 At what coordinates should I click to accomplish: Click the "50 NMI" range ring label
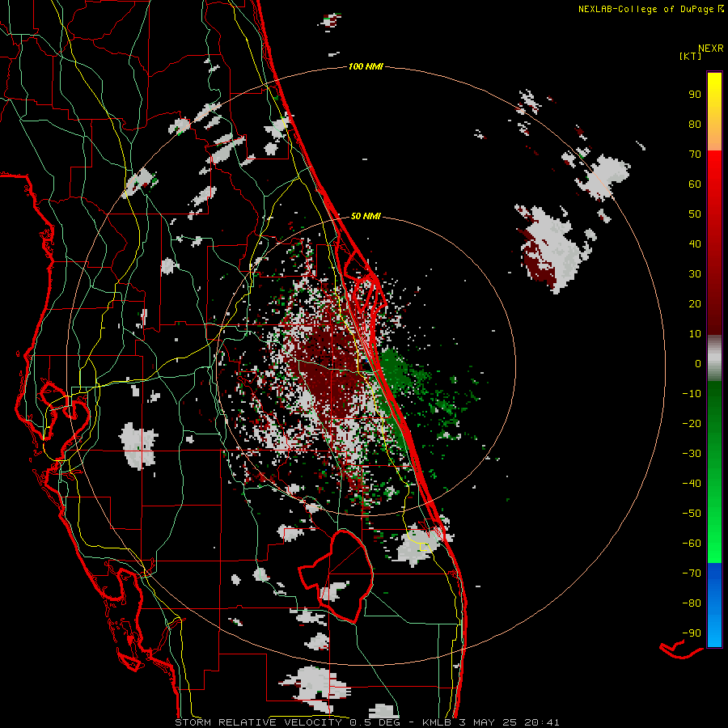(366, 216)
